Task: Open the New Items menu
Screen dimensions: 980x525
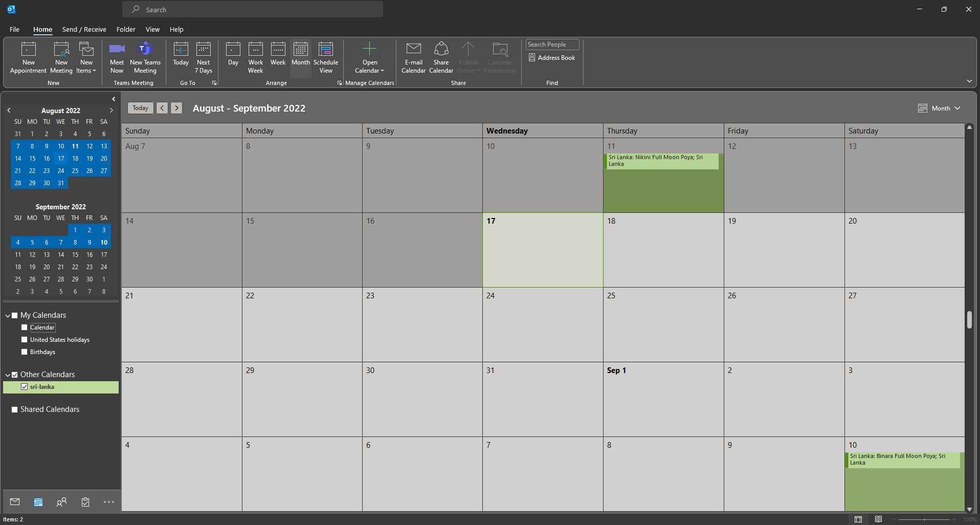Action: (86, 58)
